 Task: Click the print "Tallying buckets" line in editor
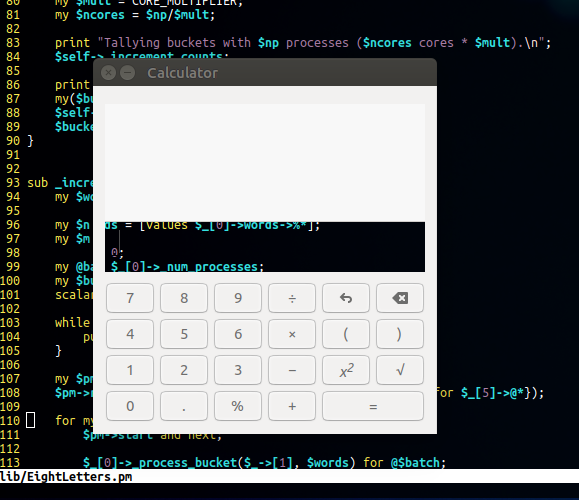[303, 43]
